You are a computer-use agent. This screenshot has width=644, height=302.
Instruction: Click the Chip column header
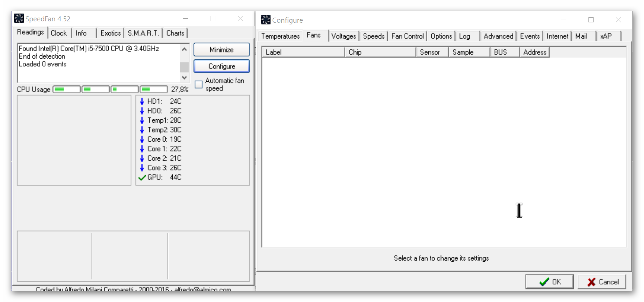pos(381,52)
